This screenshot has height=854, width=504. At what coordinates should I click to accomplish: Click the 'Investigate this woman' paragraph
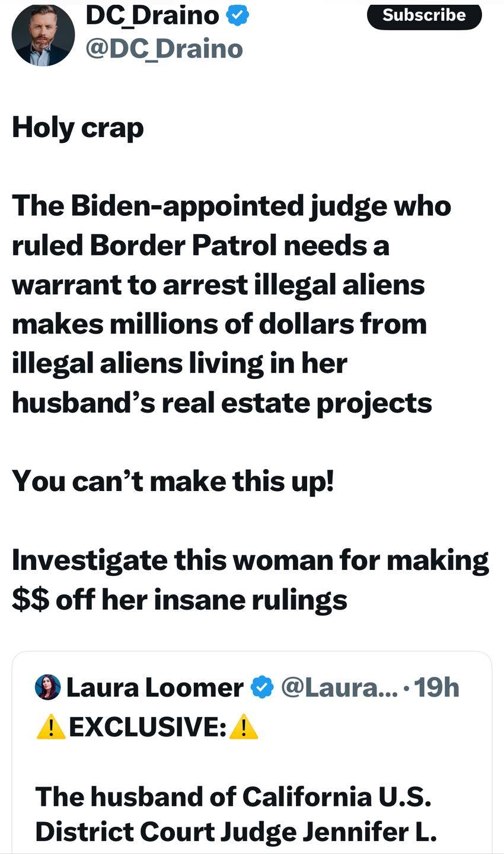pos(250,580)
